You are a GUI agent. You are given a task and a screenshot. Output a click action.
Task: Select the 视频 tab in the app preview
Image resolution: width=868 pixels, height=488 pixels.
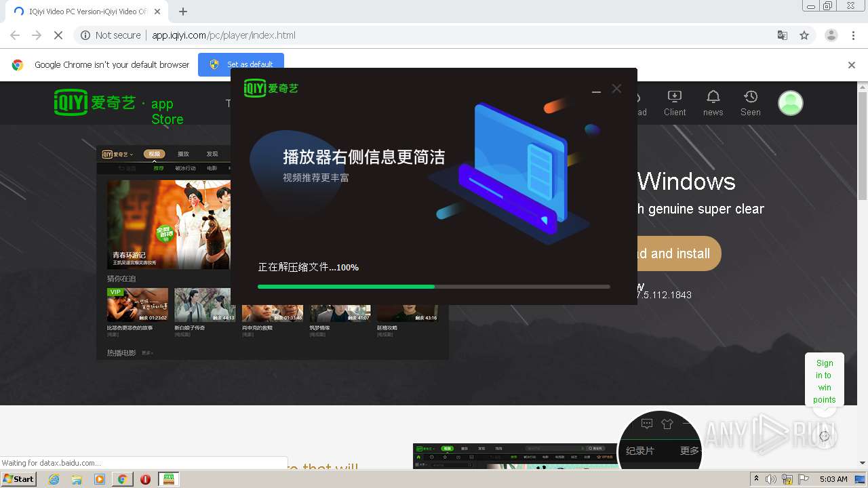click(155, 154)
